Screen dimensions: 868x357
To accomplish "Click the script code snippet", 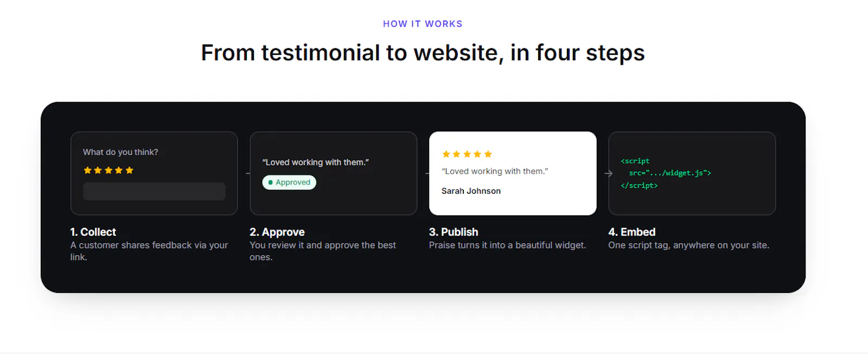I will click(x=666, y=173).
